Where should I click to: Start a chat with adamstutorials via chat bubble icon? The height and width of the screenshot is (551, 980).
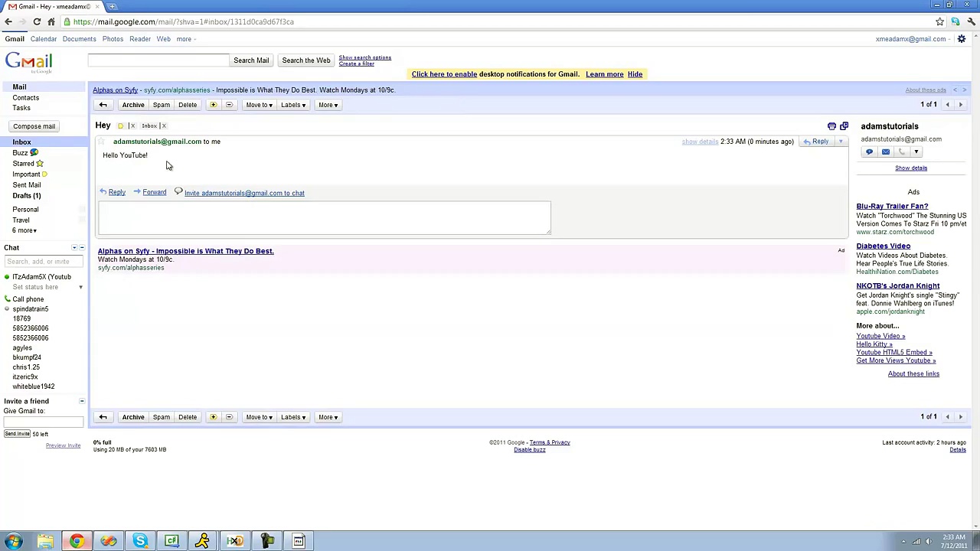(x=869, y=152)
